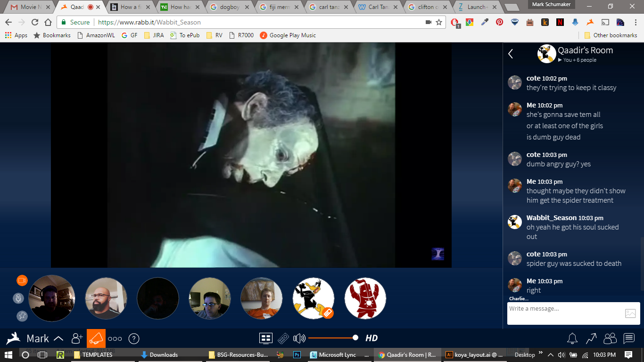Show friends list people icon
This screenshot has height=362, width=644.
tap(610, 338)
